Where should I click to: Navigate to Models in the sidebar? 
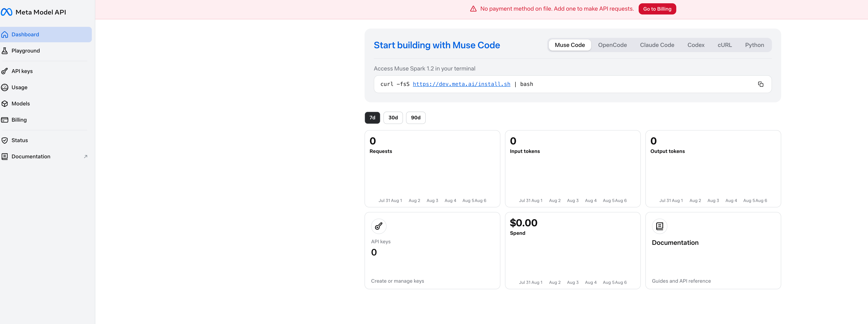tap(46, 103)
